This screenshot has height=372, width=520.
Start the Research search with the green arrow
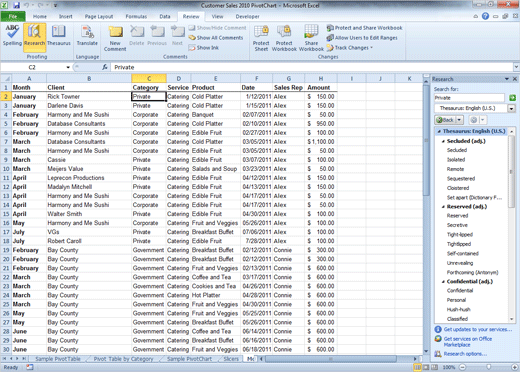tap(512, 98)
